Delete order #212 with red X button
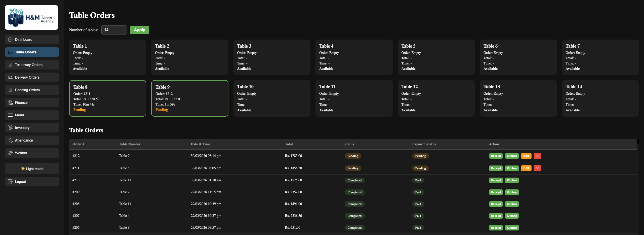This screenshot has width=644, height=235. [x=537, y=156]
